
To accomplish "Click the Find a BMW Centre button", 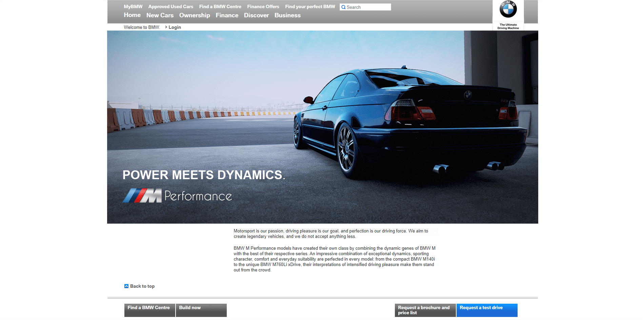I will pyautogui.click(x=149, y=310).
